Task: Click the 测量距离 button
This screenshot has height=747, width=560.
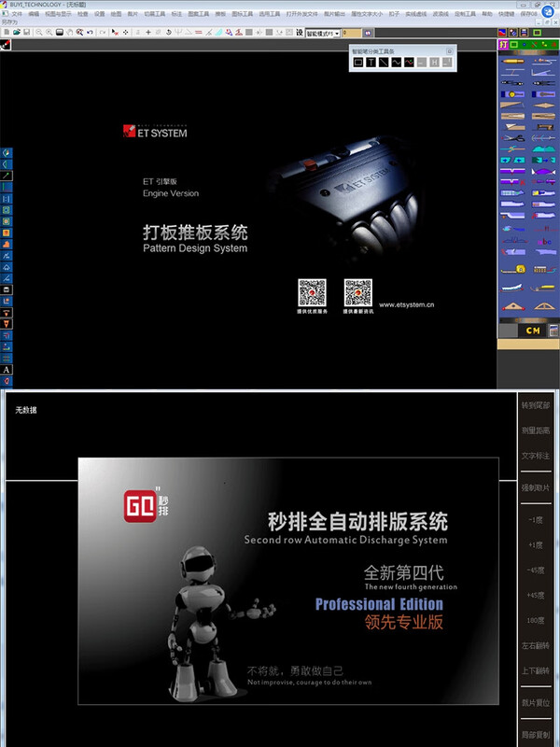Action: click(x=535, y=430)
